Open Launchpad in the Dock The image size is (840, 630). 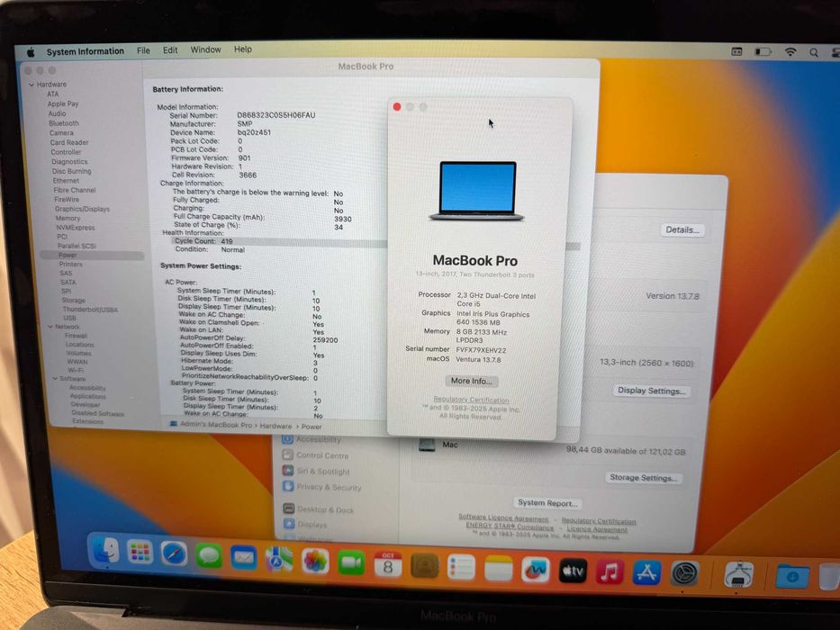tap(140, 553)
